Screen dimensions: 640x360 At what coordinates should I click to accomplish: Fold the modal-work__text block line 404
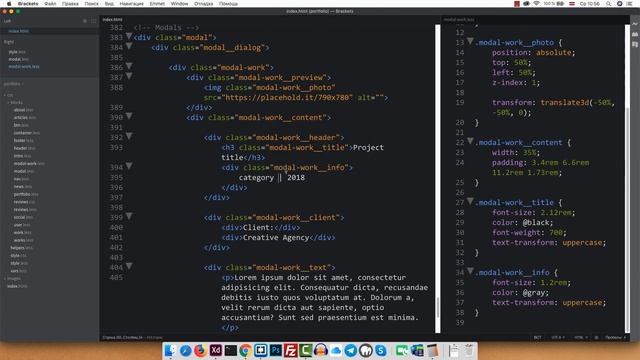coord(129,267)
